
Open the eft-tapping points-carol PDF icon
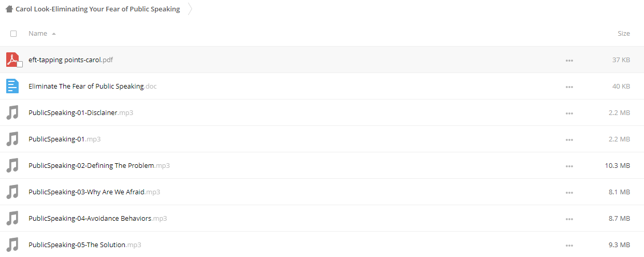12,60
